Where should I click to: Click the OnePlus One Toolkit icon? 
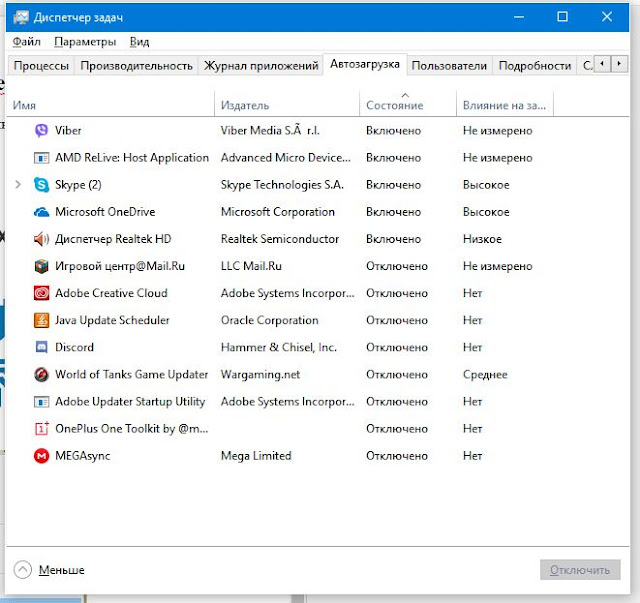click(41, 429)
